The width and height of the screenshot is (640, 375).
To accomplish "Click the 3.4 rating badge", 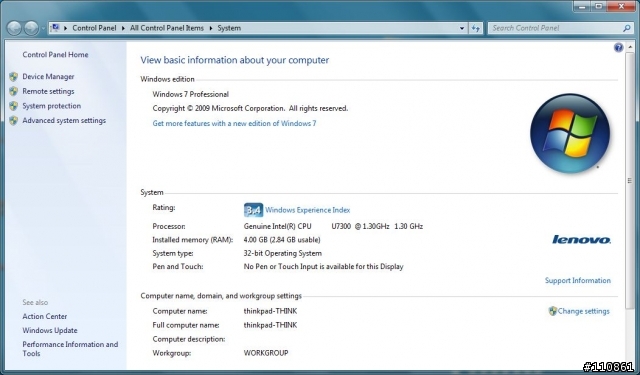I will point(253,210).
